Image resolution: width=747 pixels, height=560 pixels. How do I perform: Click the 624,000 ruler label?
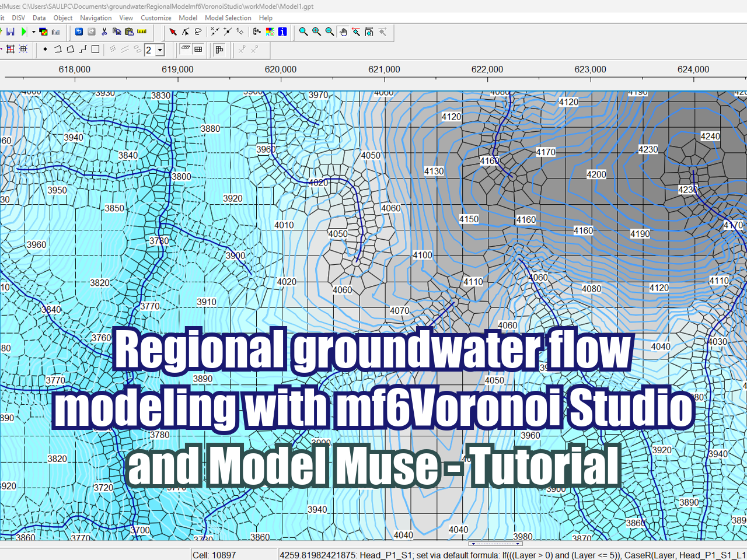(693, 69)
